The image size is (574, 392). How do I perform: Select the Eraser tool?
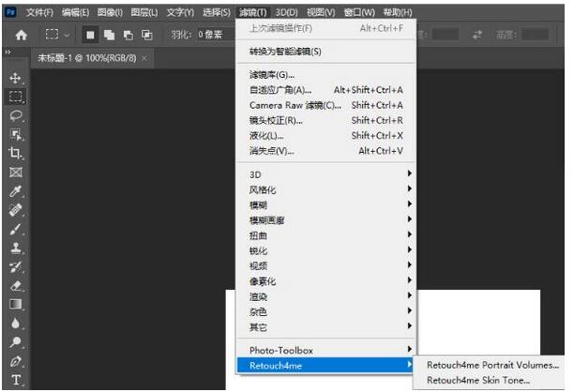tap(16, 287)
